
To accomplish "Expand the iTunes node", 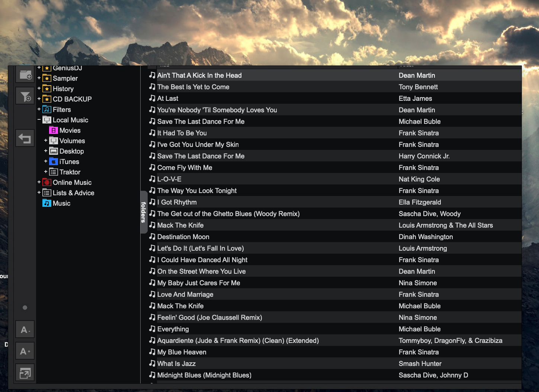I will pyautogui.click(x=46, y=161).
